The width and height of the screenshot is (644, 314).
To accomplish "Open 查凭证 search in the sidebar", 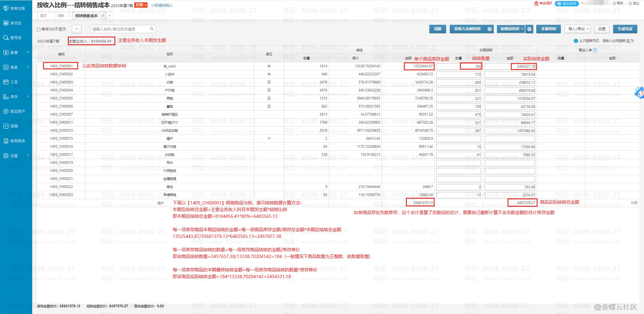I will pos(14,38).
